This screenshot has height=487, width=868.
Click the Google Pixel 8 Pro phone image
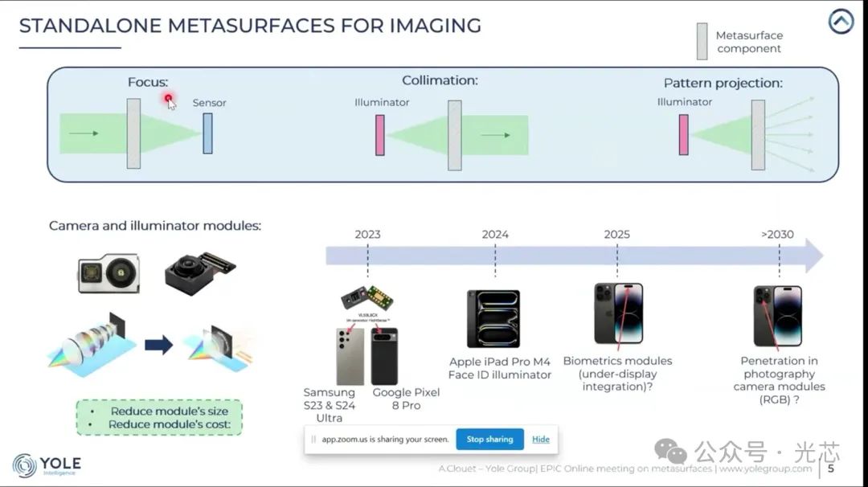[384, 356]
